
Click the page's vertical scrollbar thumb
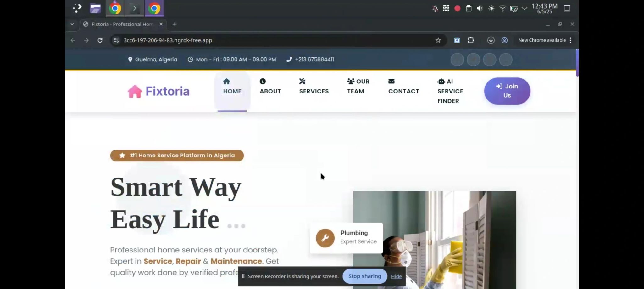577,63
